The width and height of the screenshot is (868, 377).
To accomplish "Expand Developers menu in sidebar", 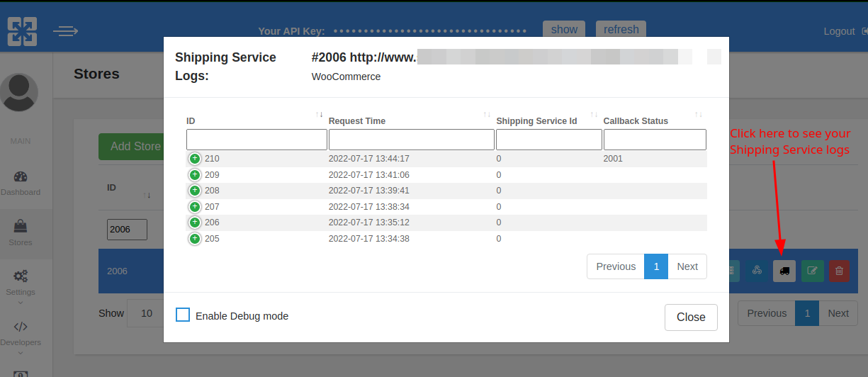I will 21,333.
